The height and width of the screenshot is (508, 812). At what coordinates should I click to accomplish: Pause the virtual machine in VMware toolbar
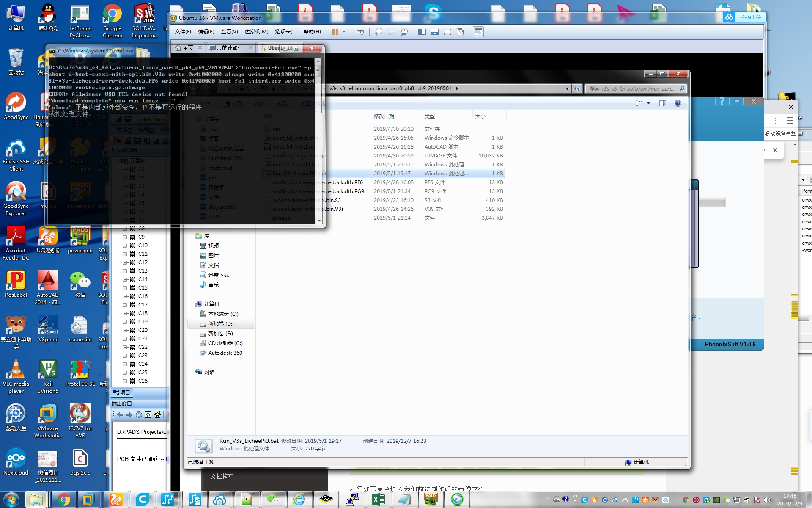point(335,32)
